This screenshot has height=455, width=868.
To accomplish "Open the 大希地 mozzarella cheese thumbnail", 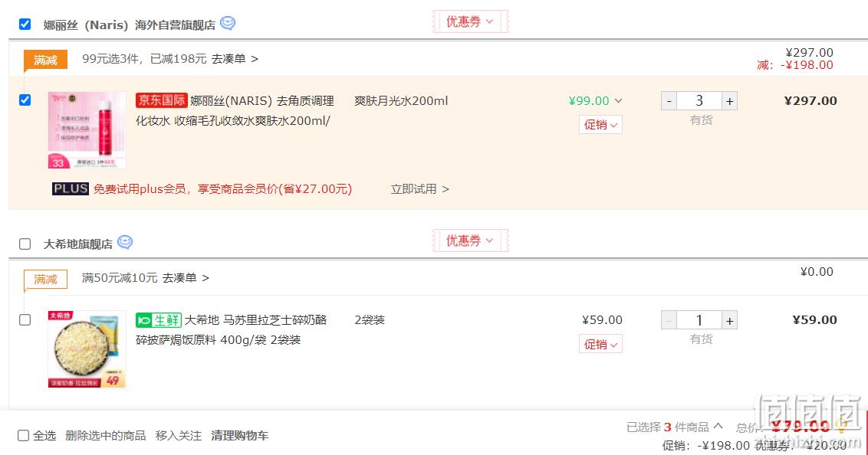I will (x=87, y=349).
